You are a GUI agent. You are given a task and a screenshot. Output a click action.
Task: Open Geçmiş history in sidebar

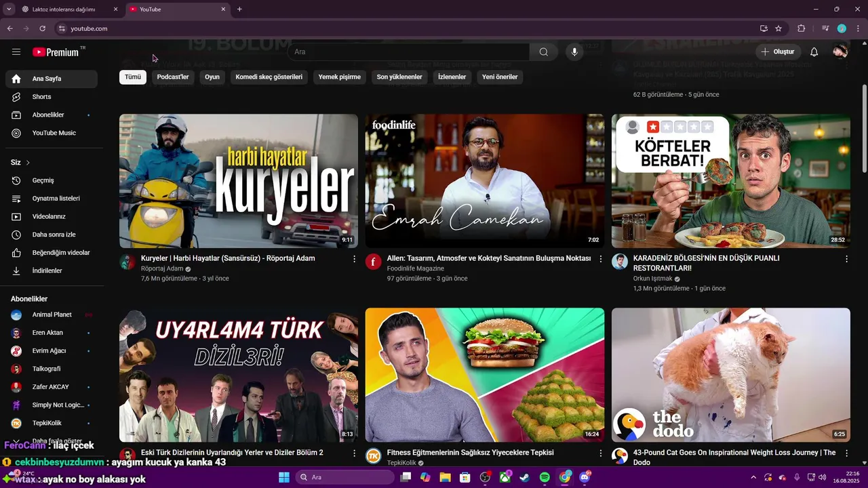[52, 180]
